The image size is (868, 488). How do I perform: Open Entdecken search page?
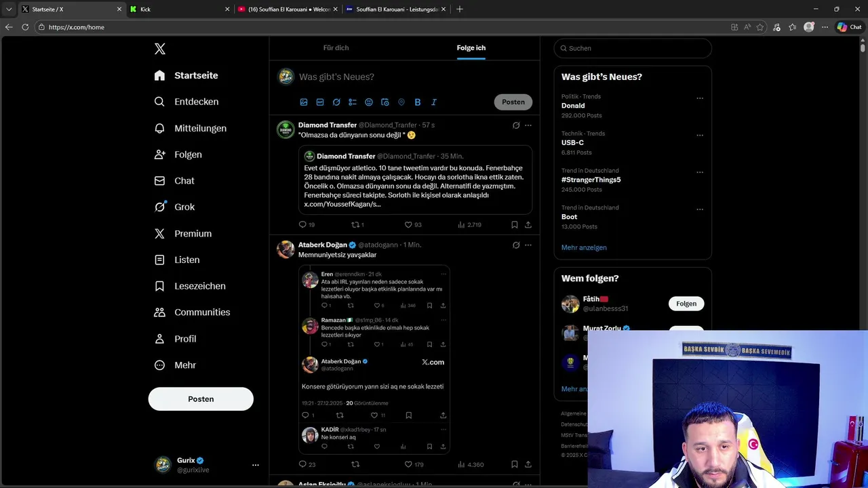[186, 102]
